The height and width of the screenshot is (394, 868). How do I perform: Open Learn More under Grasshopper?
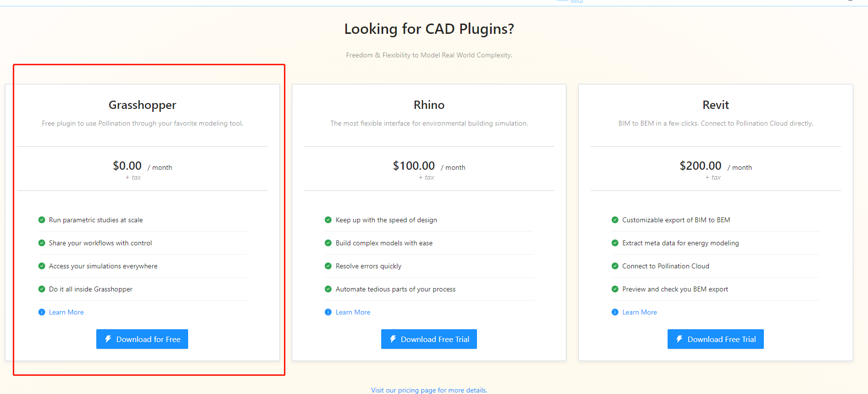66,312
